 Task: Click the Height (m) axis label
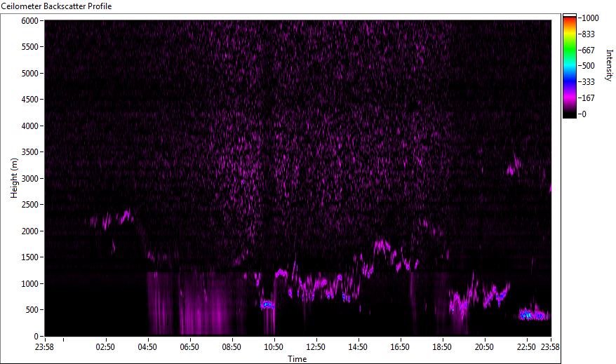(14, 178)
